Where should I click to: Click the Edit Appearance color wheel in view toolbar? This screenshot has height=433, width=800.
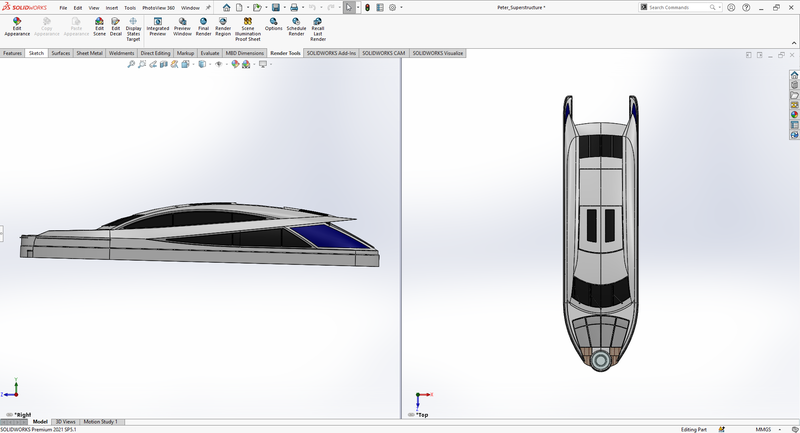coord(235,64)
